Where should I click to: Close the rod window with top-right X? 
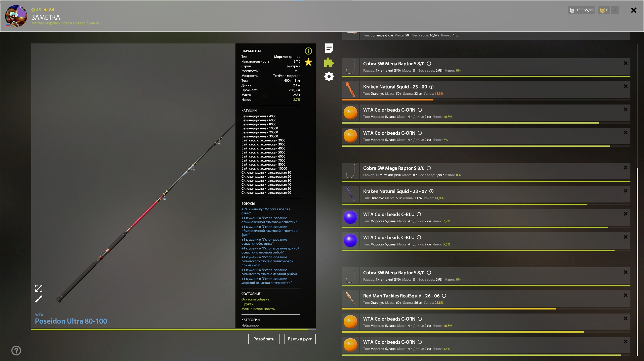[634, 10]
